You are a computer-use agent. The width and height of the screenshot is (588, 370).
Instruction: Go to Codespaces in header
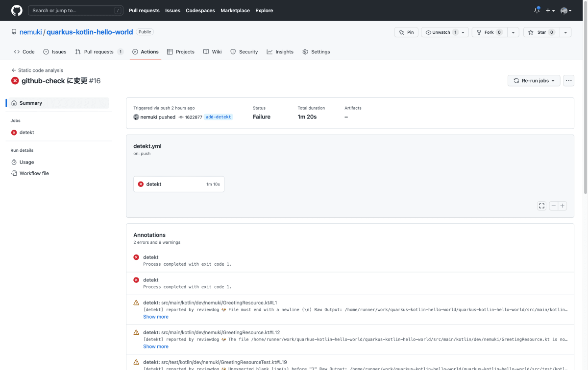[200, 10]
